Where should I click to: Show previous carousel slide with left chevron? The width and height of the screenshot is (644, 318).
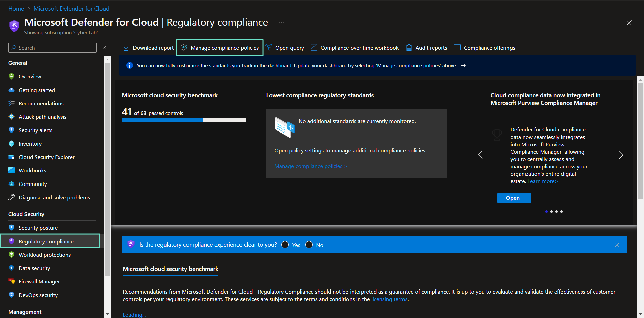tap(480, 155)
